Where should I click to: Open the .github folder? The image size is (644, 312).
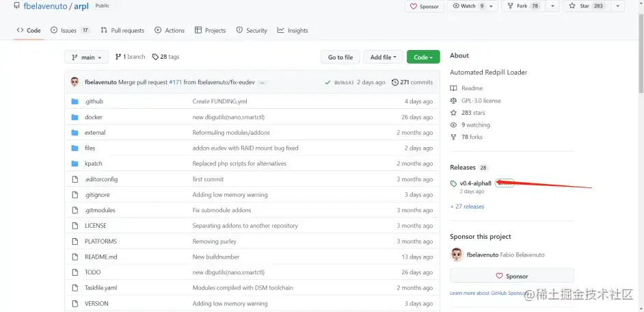[x=94, y=101]
